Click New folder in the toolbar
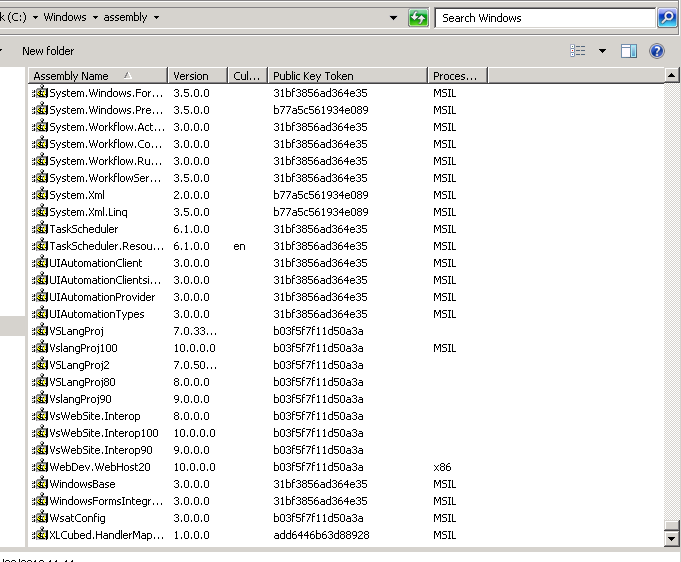The image size is (681, 562). [48, 51]
